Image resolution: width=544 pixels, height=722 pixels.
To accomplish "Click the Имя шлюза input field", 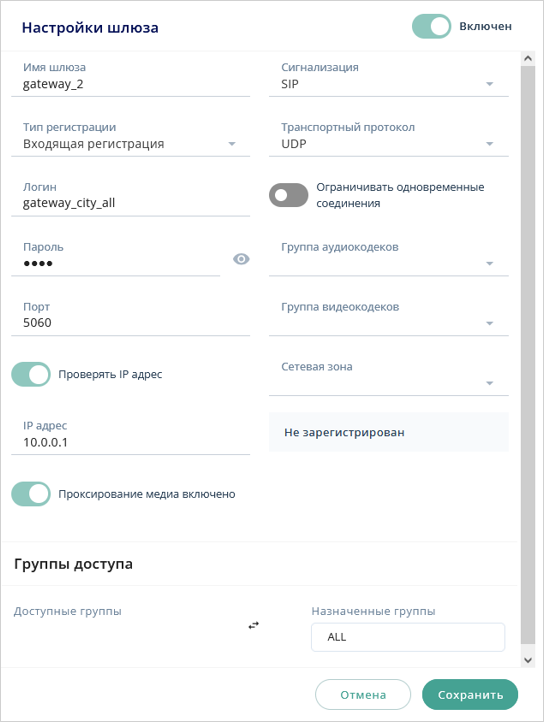I will (x=130, y=79).
